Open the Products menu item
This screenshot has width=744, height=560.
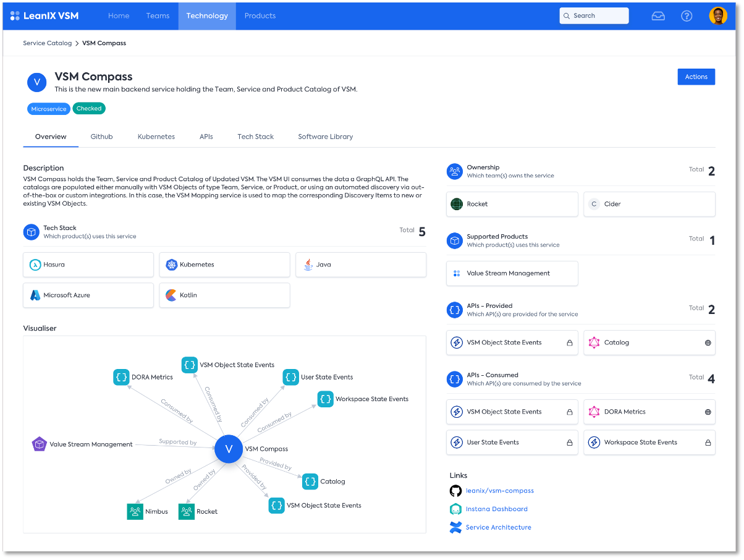tap(260, 16)
